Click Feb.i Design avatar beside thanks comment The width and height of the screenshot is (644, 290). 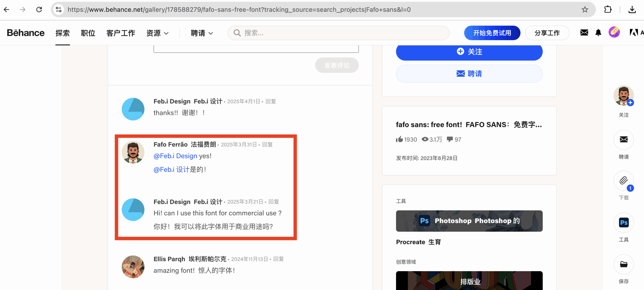[x=133, y=109]
